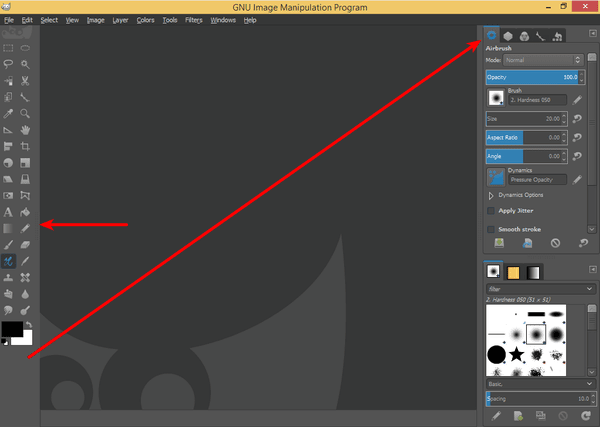The width and height of the screenshot is (600, 427).
Task: Open the Select menu
Action: click(49, 20)
